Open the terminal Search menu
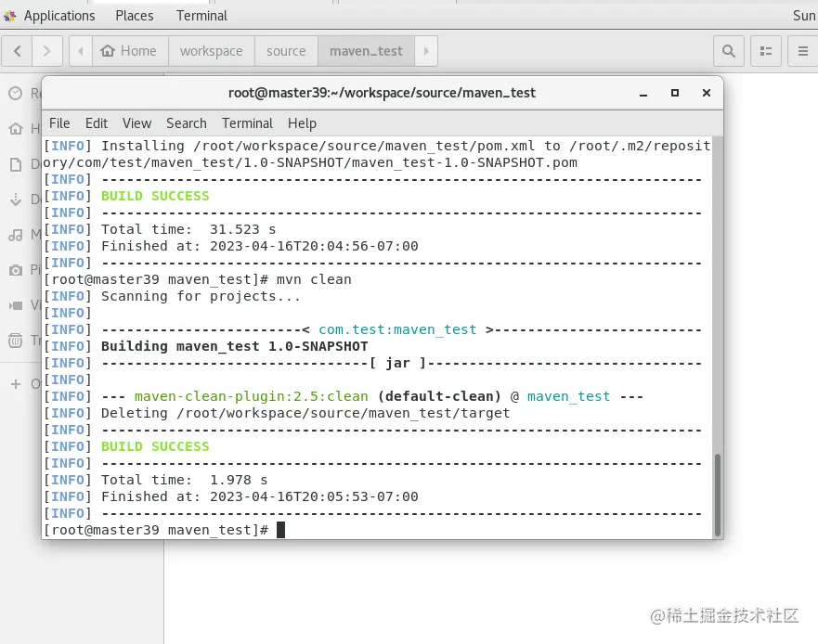This screenshot has width=818, height=644. click(x=187, y=123)
